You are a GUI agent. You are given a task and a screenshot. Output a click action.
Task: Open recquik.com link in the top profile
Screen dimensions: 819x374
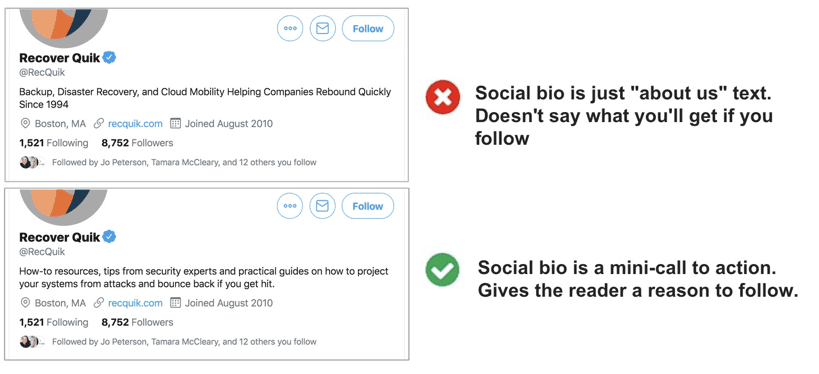pos(135,124)
